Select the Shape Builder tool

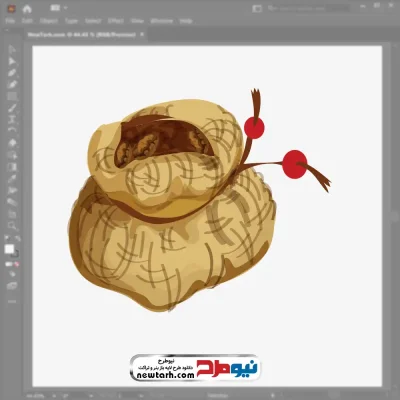click(x=12, y=155)
